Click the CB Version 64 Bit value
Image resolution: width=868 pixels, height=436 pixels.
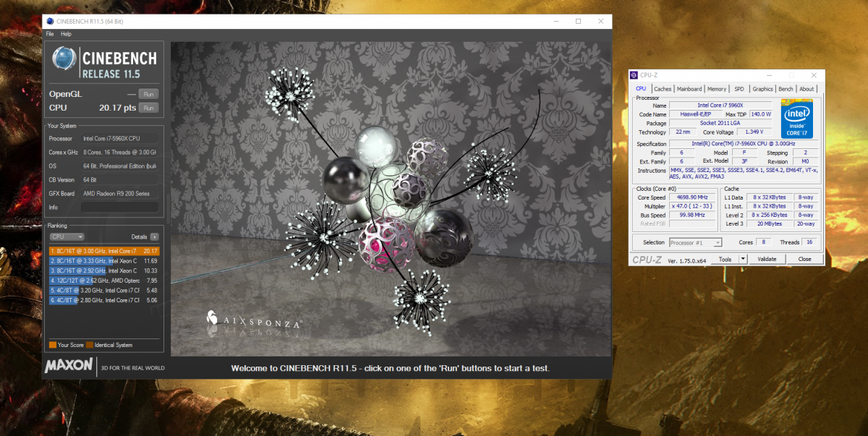(x=119, y=179)
